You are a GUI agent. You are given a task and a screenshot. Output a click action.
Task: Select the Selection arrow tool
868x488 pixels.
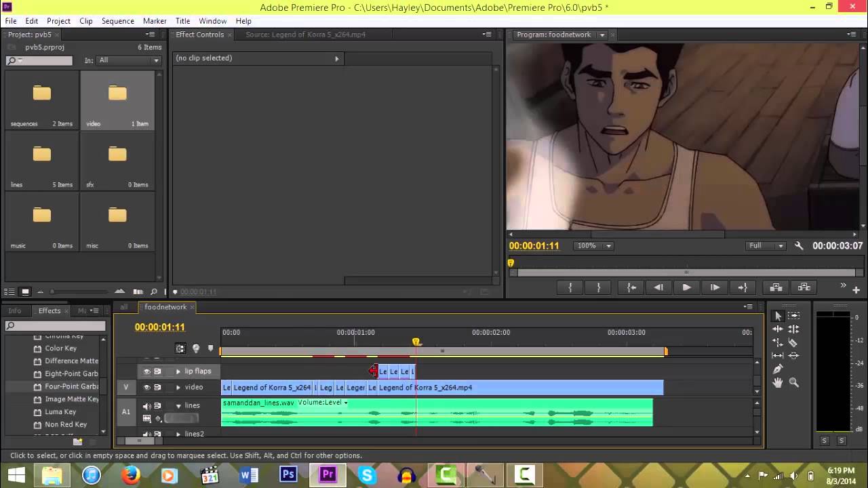[778, 316]
